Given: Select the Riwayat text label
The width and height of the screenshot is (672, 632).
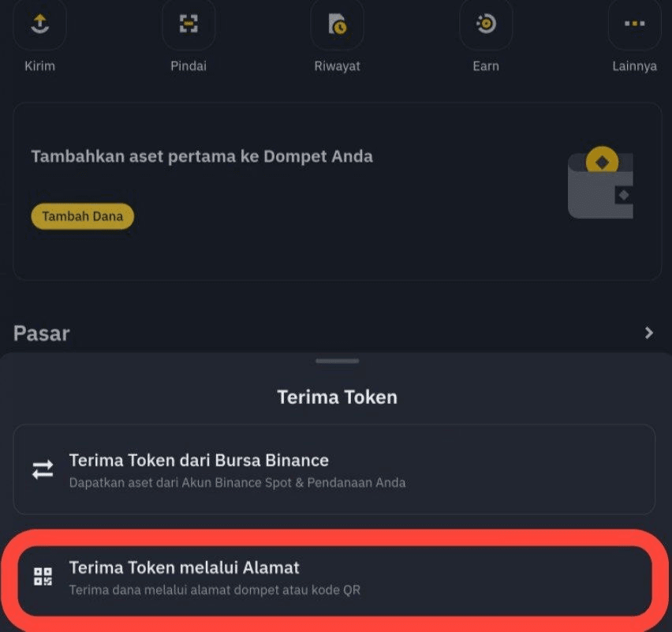Looking at the screenshot, I should pyautogui.click(x=337, y=66).
